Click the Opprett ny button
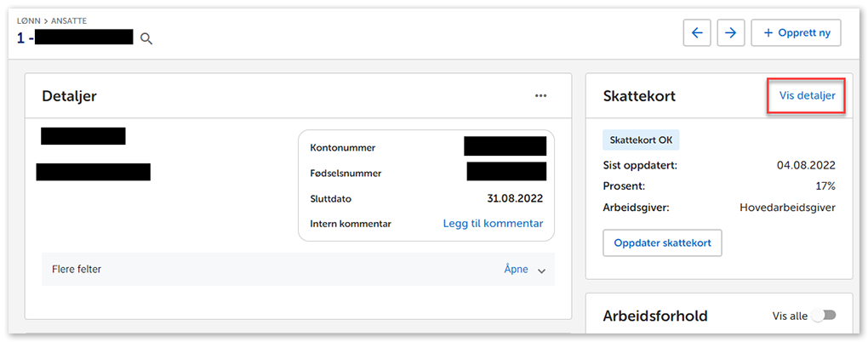The height and width of the screenshot is (342, 868). (x=796, y=33)
